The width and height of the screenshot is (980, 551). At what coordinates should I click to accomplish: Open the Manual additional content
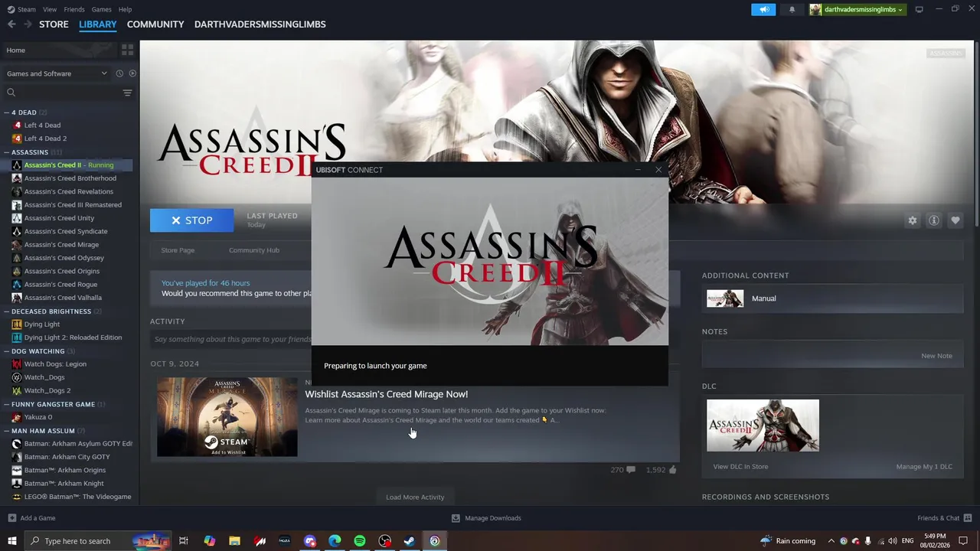(x=832, y=298)
